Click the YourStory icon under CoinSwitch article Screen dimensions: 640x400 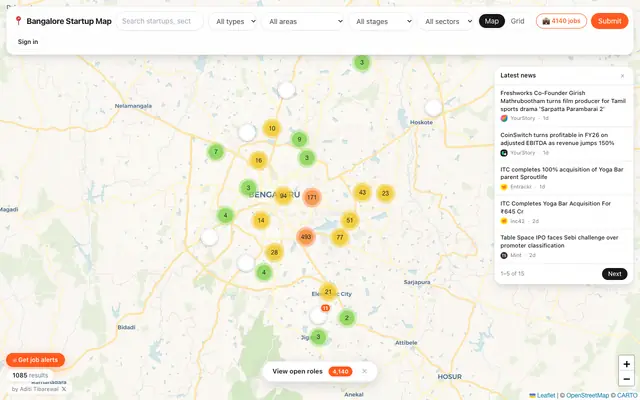pyautogui.click(x=504, y=153)
